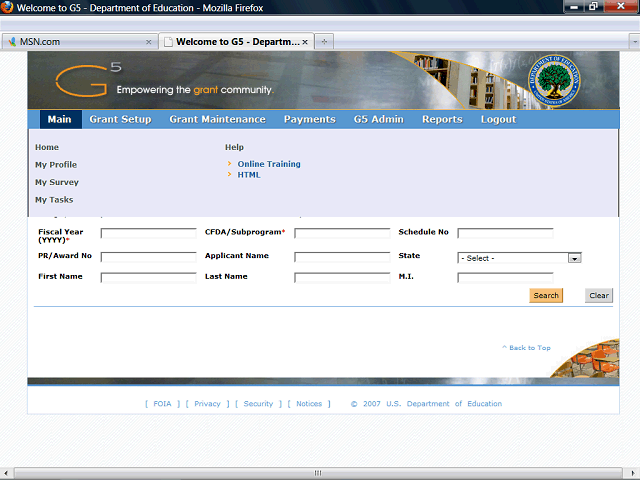Click the Firefox icon in the title bar

(7, 7)
